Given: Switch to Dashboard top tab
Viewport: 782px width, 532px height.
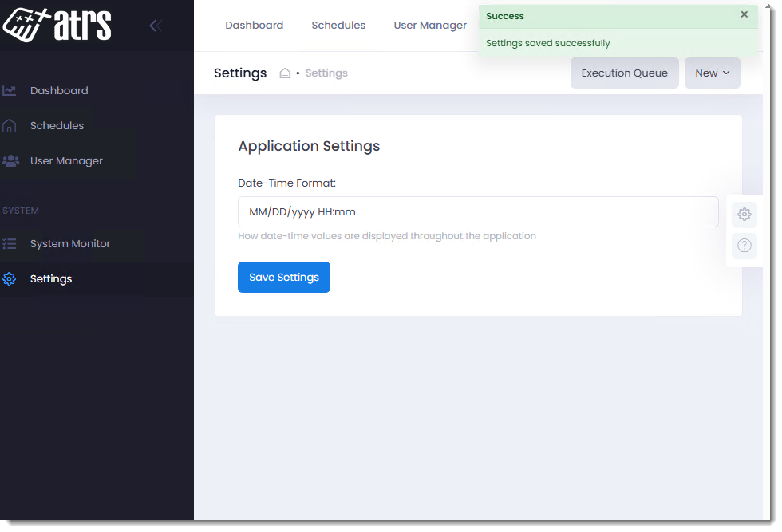Looking at the screenshot, I should point(254,26).
